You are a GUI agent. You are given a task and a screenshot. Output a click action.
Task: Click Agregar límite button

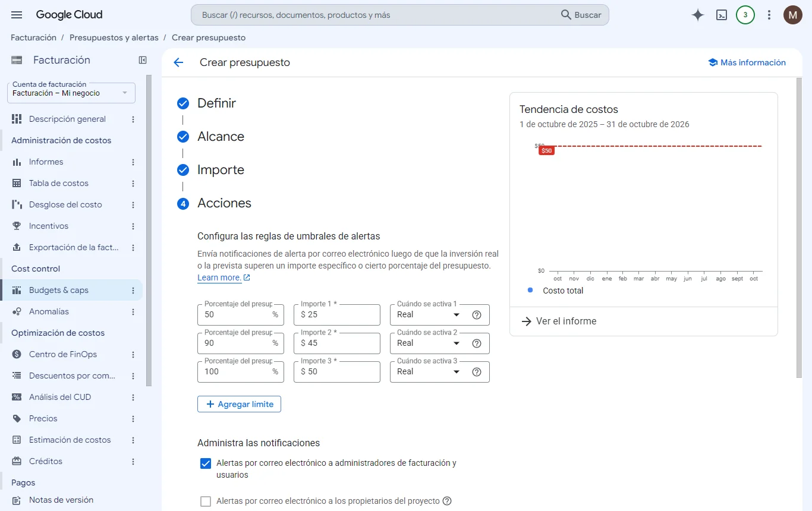coord(239,404)
